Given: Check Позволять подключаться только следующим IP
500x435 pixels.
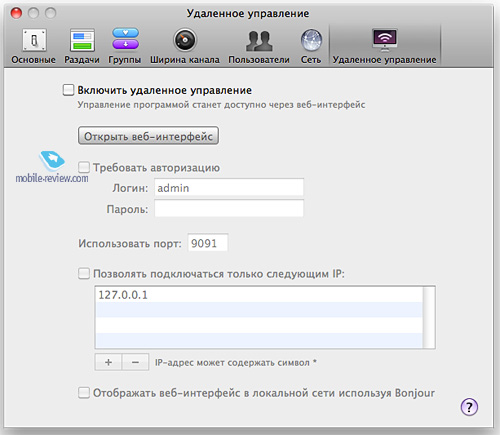Looking at the screenshot, I should click(x=84, y=274).
